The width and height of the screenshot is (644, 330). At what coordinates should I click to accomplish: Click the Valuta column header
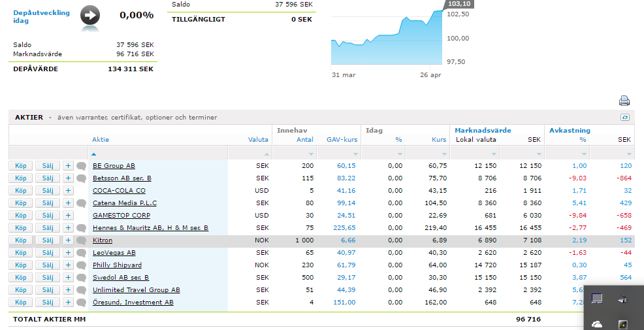pyautogui.click(x=258, y=140)
